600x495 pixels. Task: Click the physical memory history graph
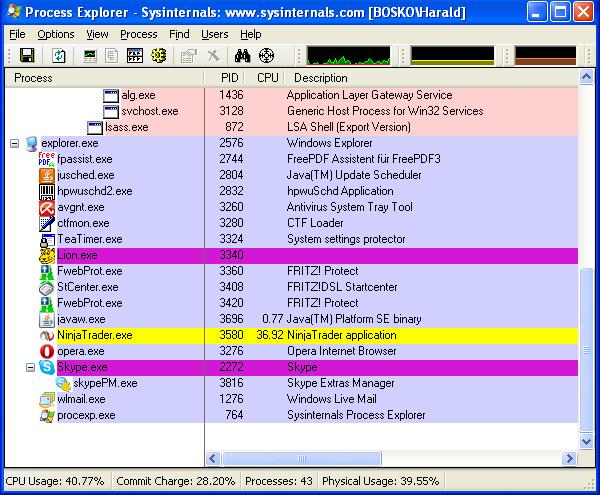[x=545, y=55]
